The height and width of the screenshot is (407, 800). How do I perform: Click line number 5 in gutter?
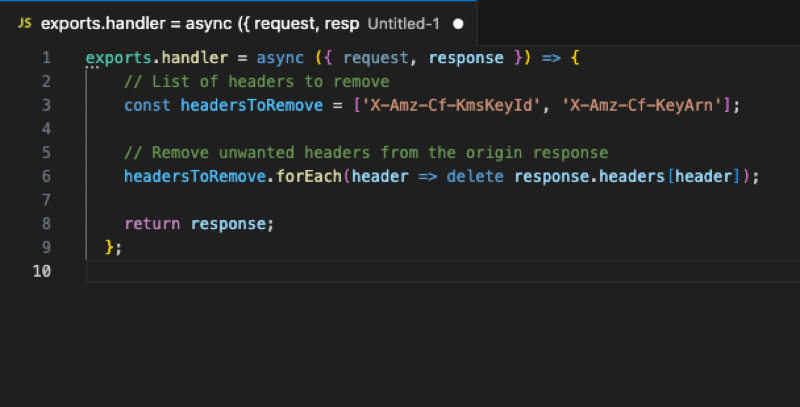coord(46,152)
